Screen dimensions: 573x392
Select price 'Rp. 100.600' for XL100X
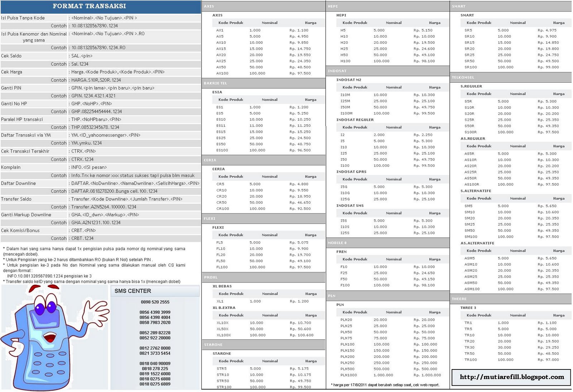pos(302,335)
